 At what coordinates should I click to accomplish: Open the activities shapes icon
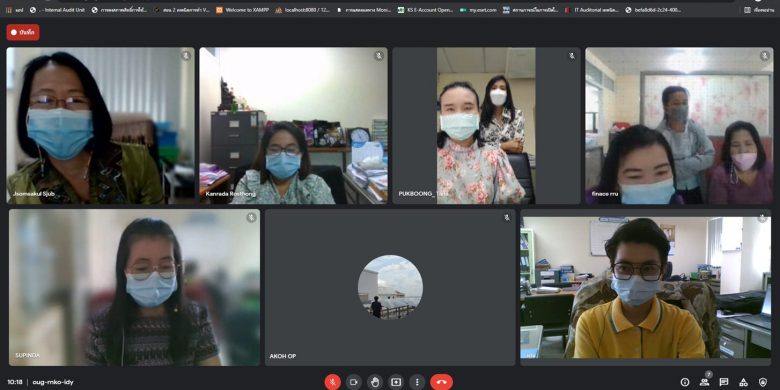[743, 382]
